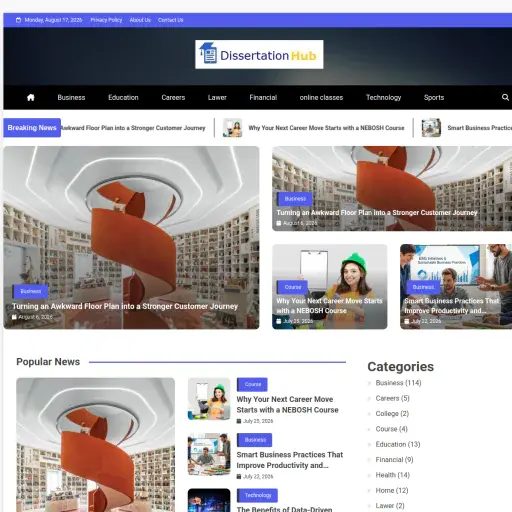Viewport: 512px width, 512px height.
Task: Open Course (4) category link
Action: [x=391, y=429]
